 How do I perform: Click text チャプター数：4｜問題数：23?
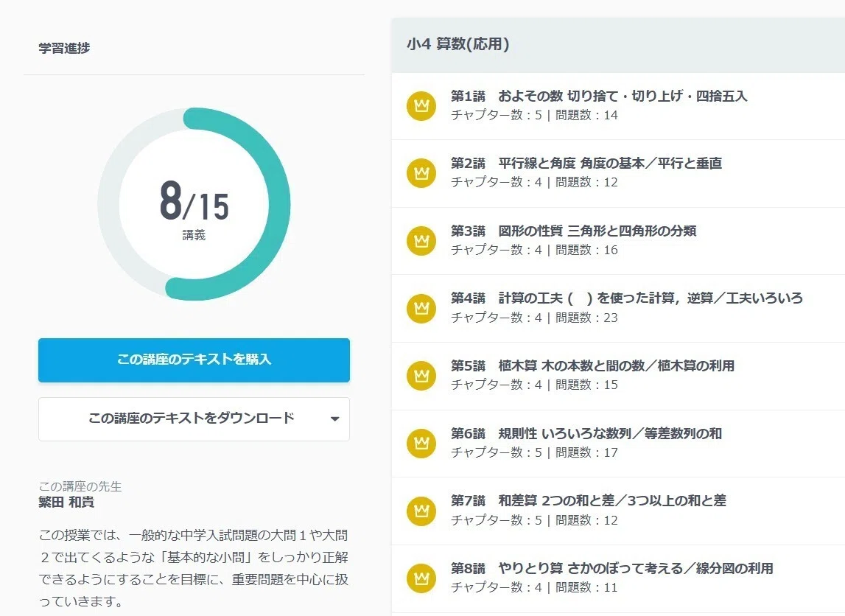coord(534,318)
